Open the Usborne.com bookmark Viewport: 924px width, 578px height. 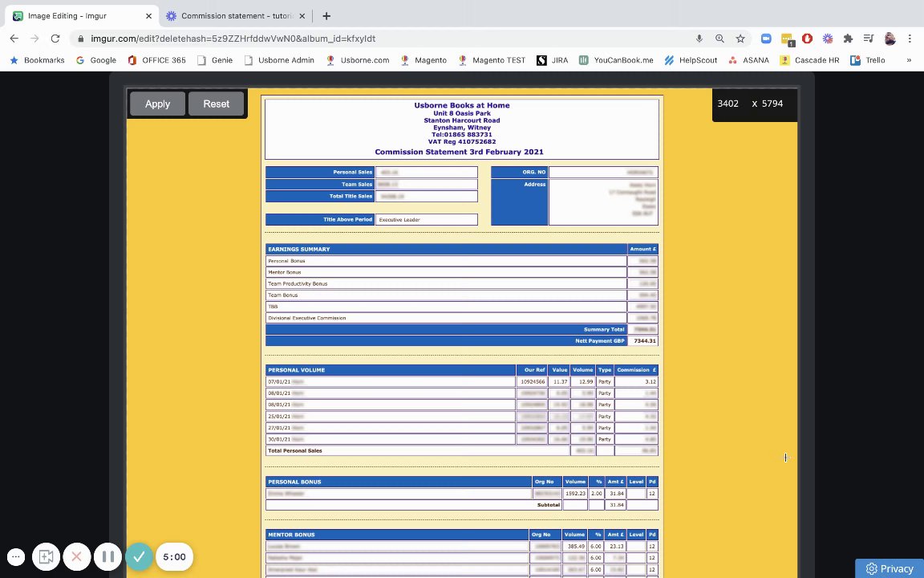358,60
